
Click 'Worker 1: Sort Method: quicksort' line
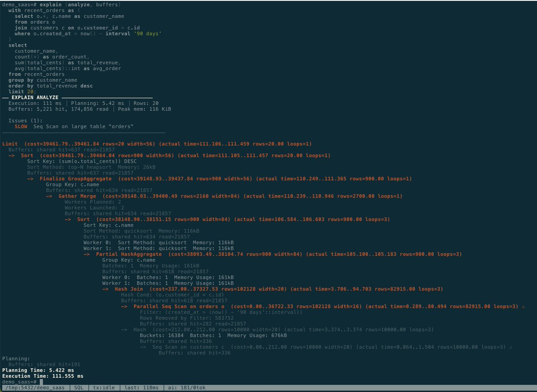[158, 249]
